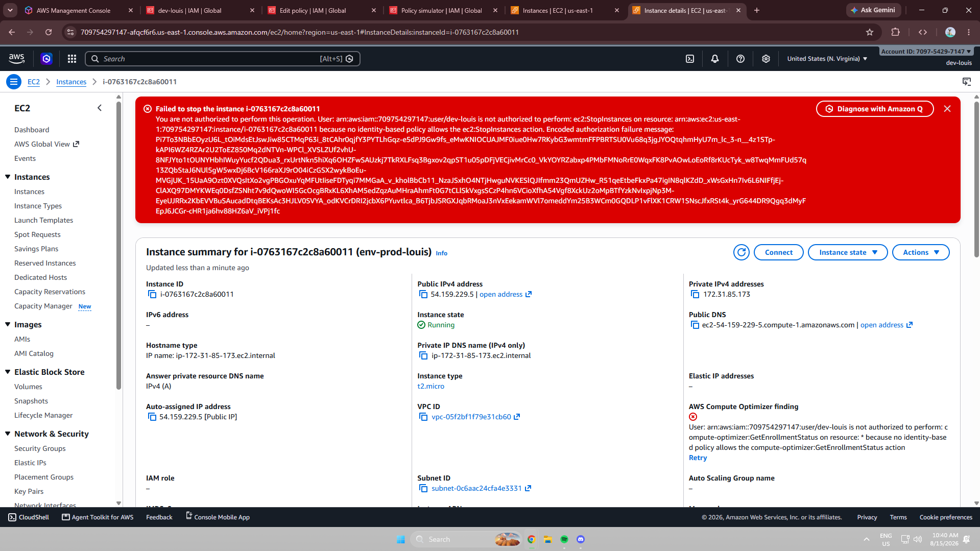This screenshot has width=980, height=551.
Task: Open Discord from the taskbar
Action: (x=581, y=539)
